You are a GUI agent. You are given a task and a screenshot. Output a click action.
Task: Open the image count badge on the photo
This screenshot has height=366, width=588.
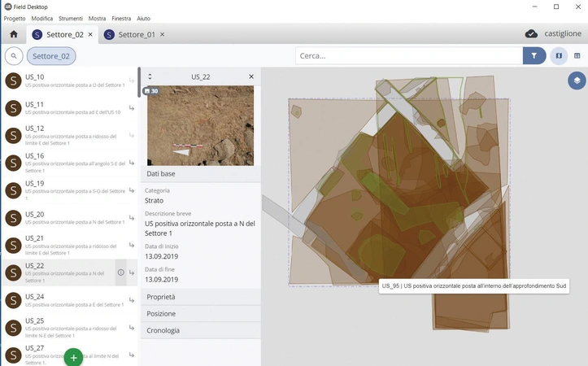click(x=150, y=91)
